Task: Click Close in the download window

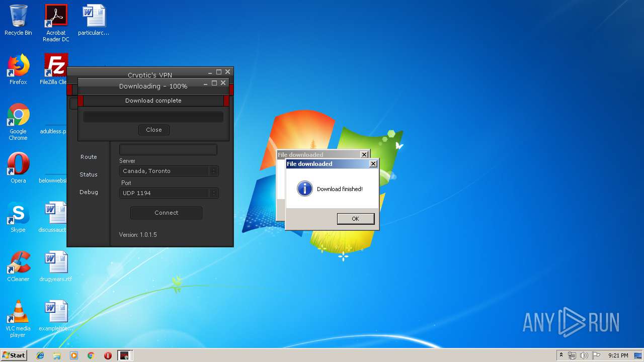Action: point(154,130)
